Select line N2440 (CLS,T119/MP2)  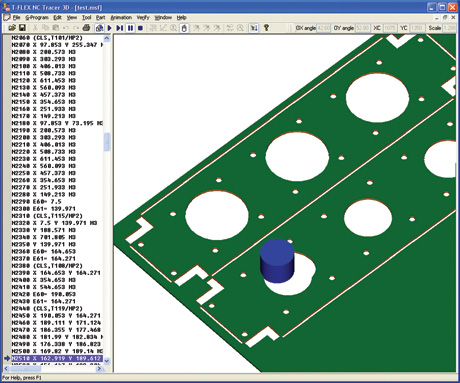pos(47,308)
